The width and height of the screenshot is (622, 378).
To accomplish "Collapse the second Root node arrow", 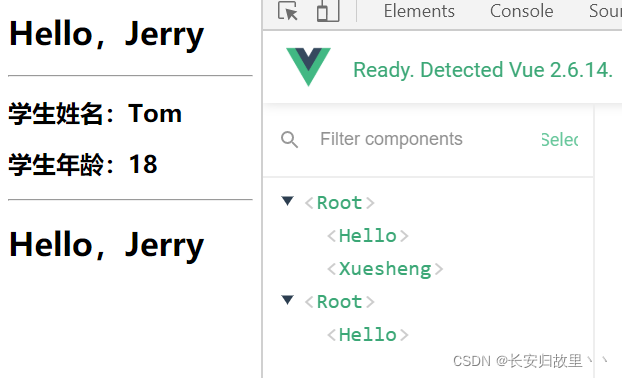I will (x=288, y=300).
